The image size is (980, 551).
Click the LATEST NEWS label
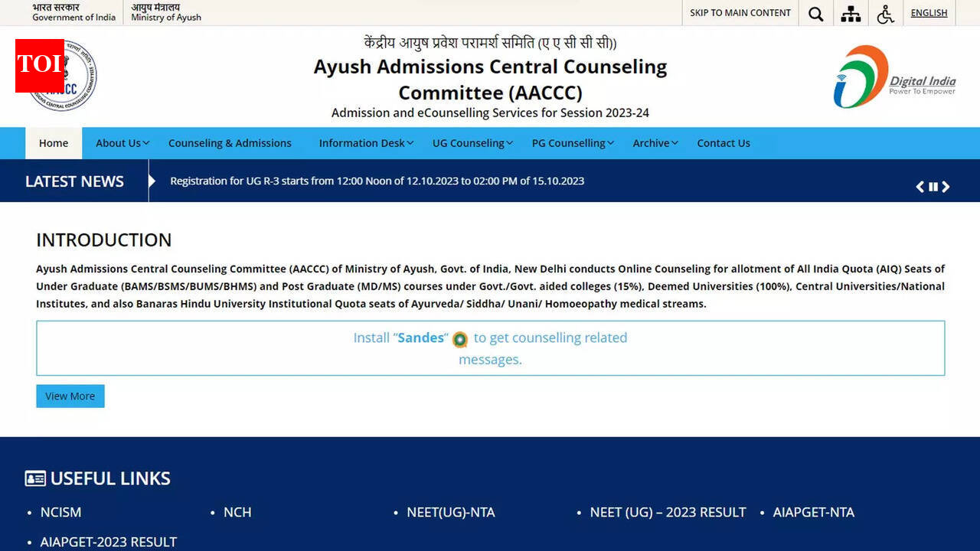[74, 181]
